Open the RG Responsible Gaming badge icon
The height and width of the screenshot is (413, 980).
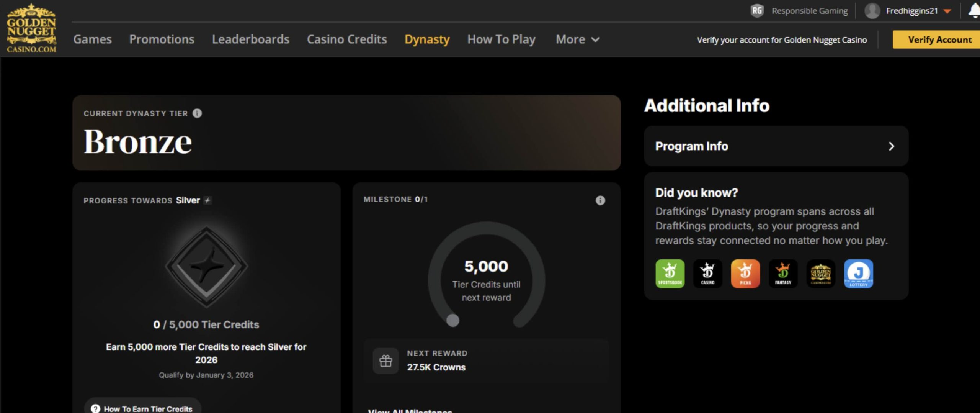coord(757,11)
